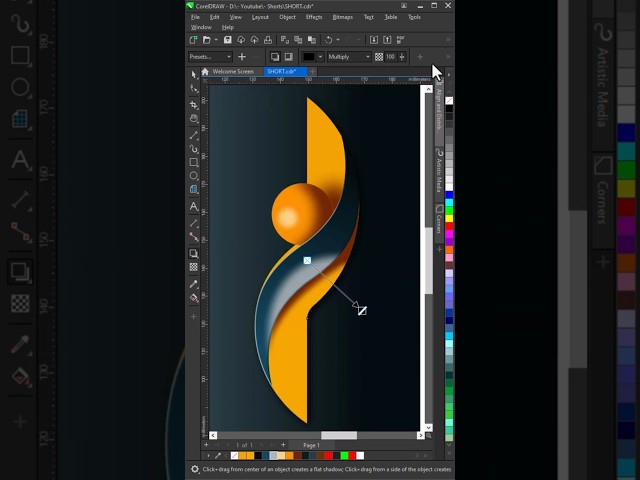Screen dimensions: 640x480
Task: Select the Color Eyedropper tool
Action: [193, 284]
